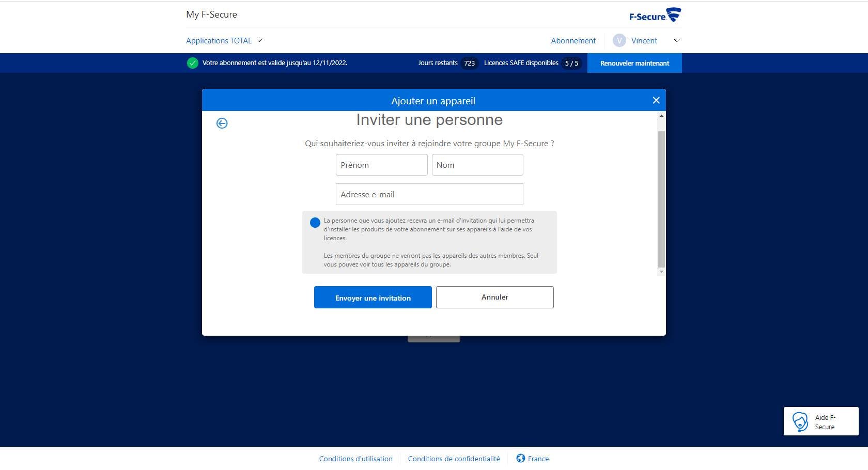Click Envoyer une invitation button
This screenshot has width=868, height=470.
coord(373,297)
